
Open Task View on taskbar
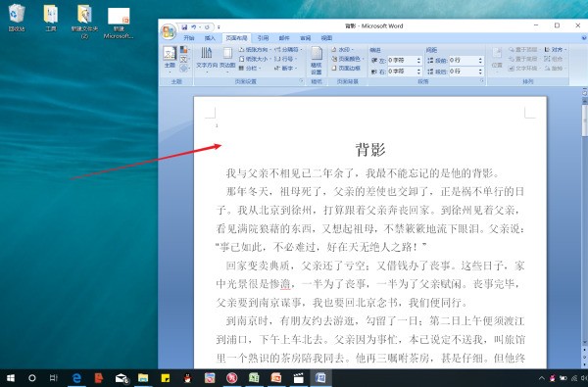(54, 378)
